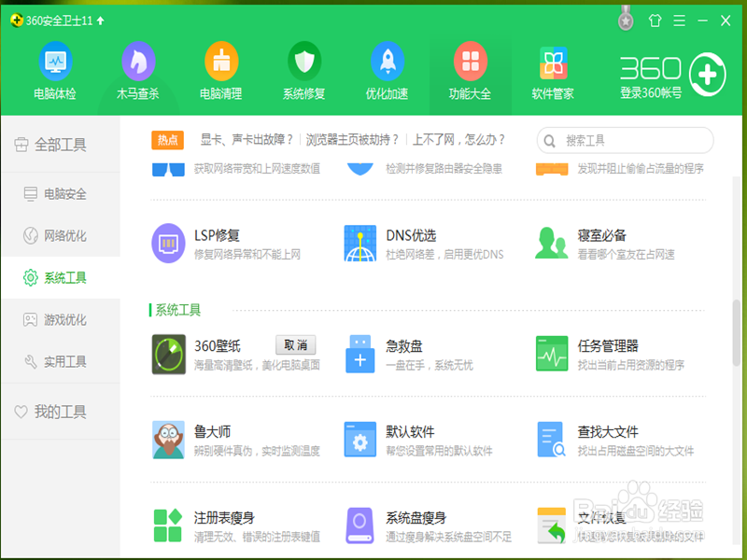
Task: Click description 找出当前占用资源的程序
Action: (x=631, y=365)
